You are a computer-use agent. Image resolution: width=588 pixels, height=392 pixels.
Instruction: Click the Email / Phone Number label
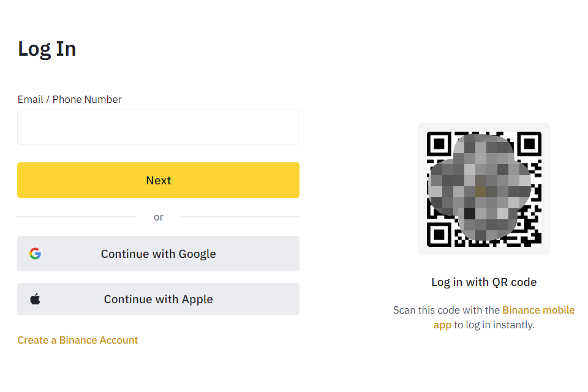pyautogui.click(x=69, y=99)
